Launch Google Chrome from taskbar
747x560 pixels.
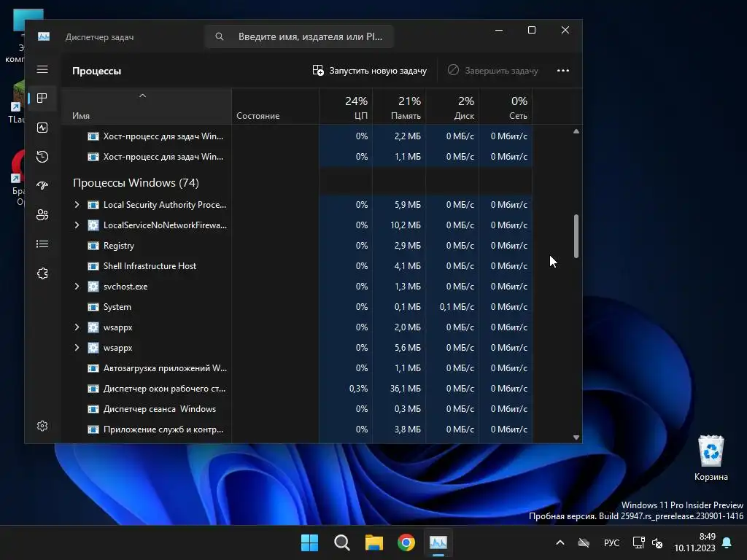(406, 542)
